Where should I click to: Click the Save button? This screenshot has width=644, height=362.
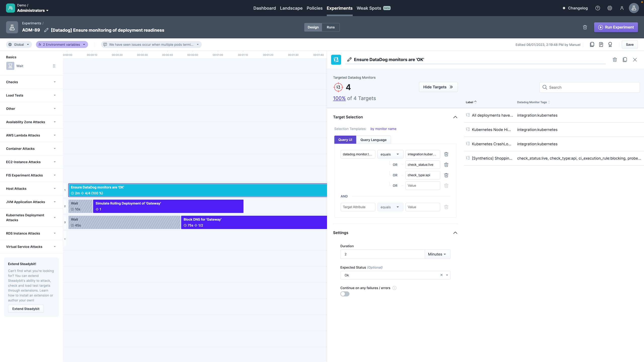tap(630, 44)
